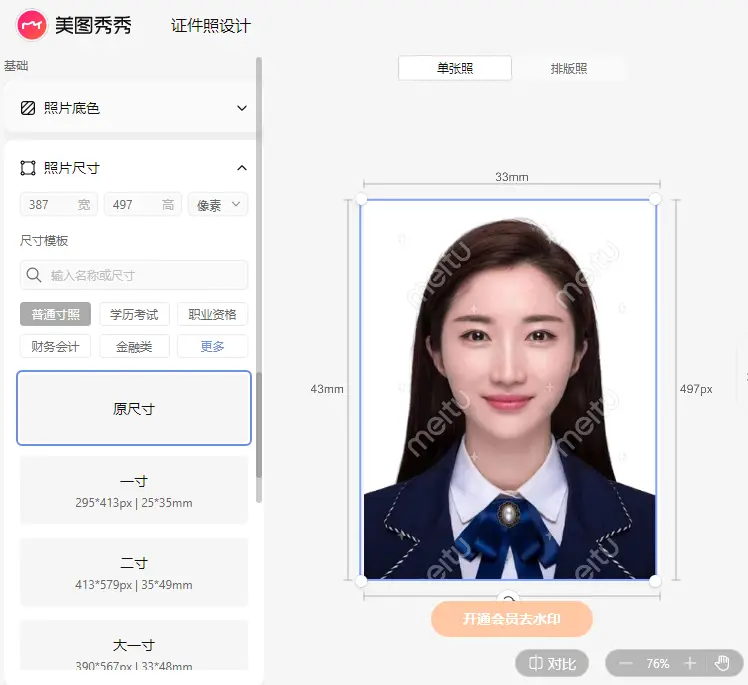The image size is (748, 685).
Task: Click the 对比 compare button
Action: pos(552,664)
